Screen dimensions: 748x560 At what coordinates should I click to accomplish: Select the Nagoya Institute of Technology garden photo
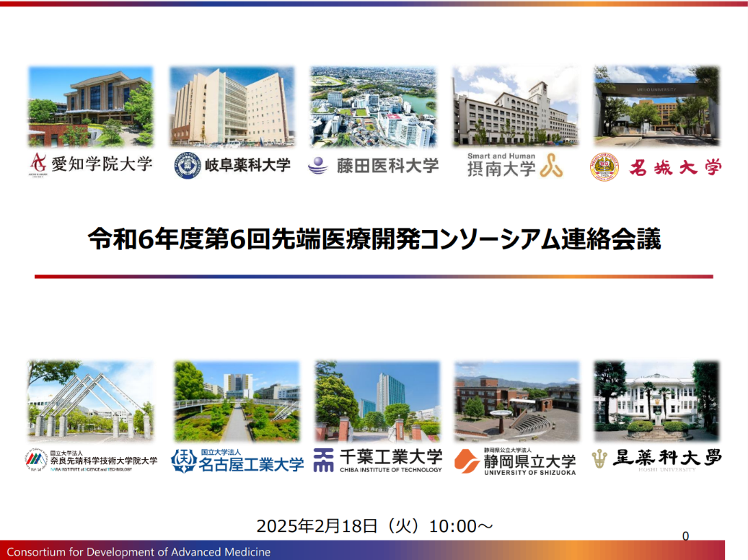pos(237,401)
